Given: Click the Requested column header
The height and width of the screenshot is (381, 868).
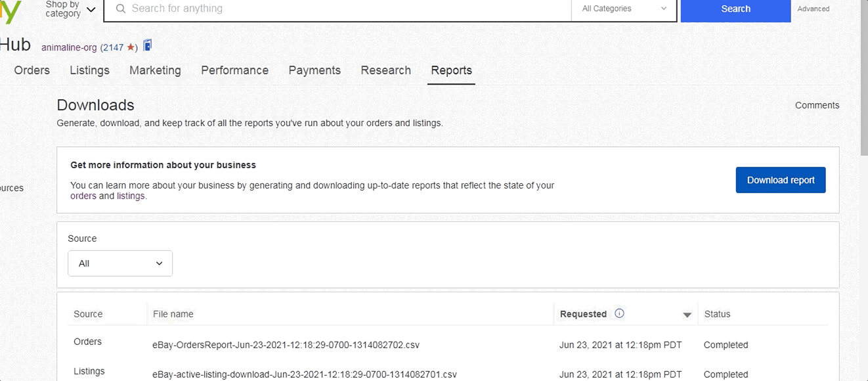Looking at the screenshot, I should coord(583,314).
